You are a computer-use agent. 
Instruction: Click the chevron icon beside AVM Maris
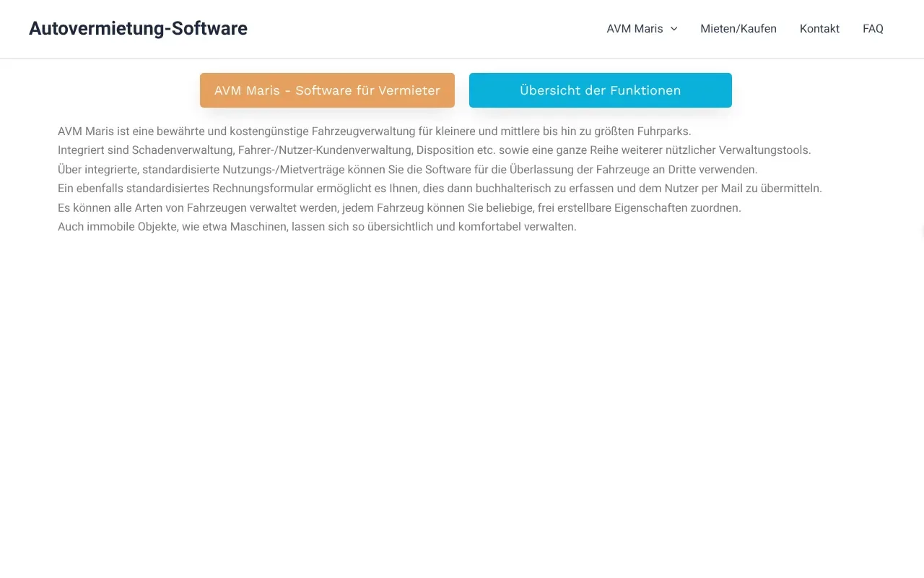(674, 29)
